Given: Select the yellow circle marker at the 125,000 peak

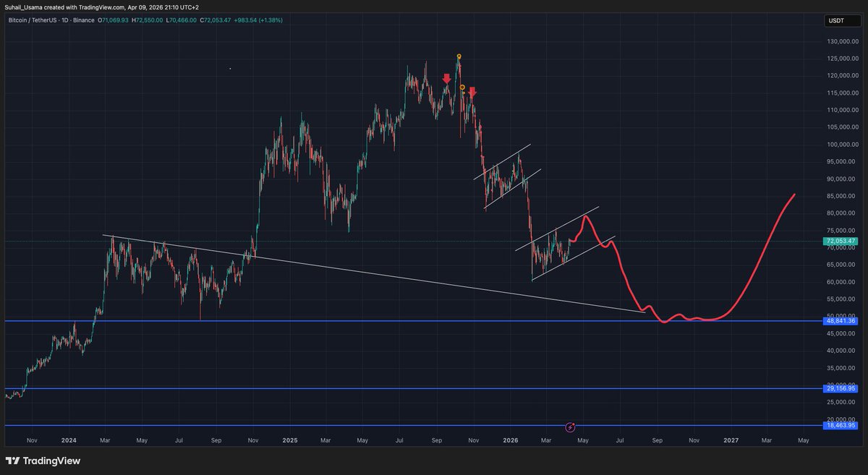Looking at the screenshot, I should pos(459,55).
